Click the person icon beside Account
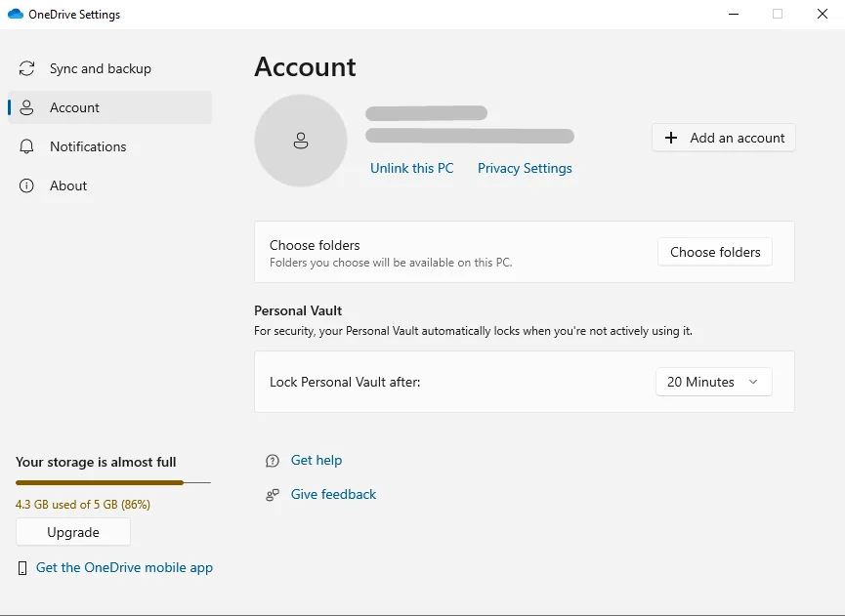The height and width of the screenshot is (616, 845). click(x=26, y=107)
